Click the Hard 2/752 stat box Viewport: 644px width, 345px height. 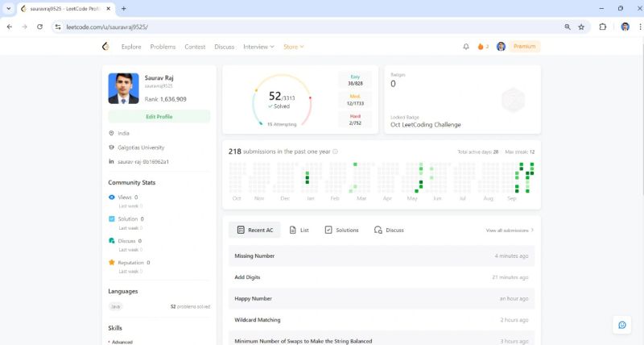(355, 119)
